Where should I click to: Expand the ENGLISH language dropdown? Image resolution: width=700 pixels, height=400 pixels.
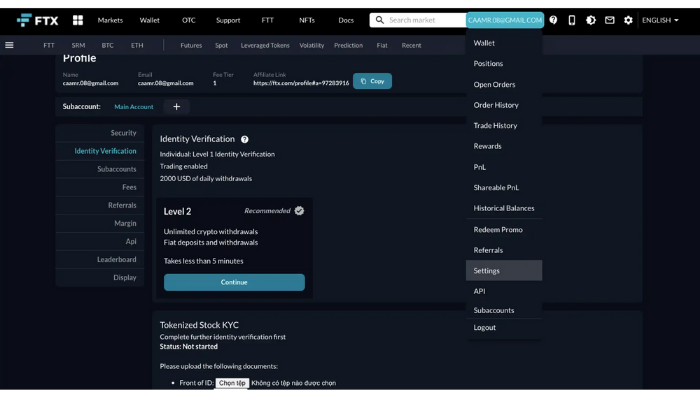660,20
